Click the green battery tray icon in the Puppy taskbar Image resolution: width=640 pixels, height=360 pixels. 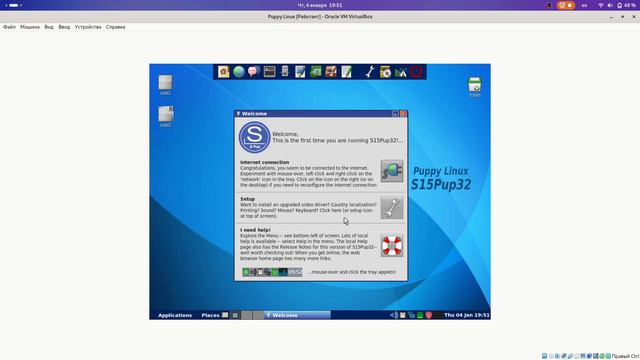pos(420,315)
